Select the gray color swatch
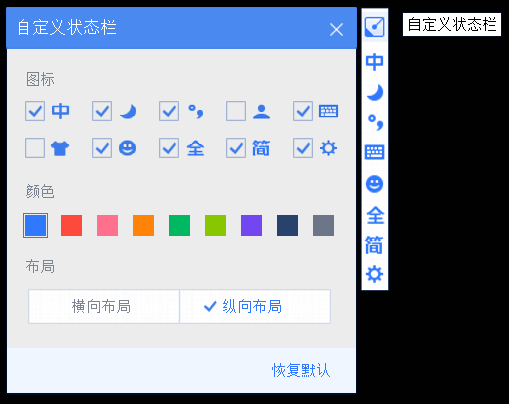 pyautogui.click(x=323, y=226)
